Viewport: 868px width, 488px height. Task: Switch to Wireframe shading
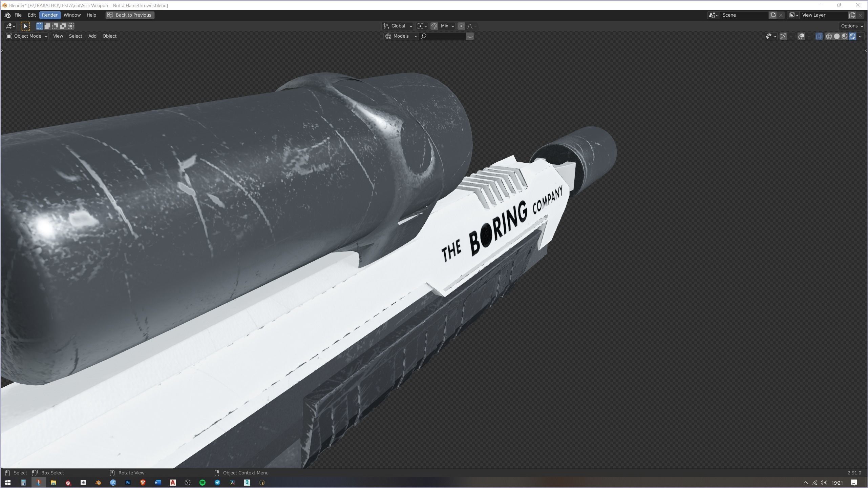pos(829,36)
